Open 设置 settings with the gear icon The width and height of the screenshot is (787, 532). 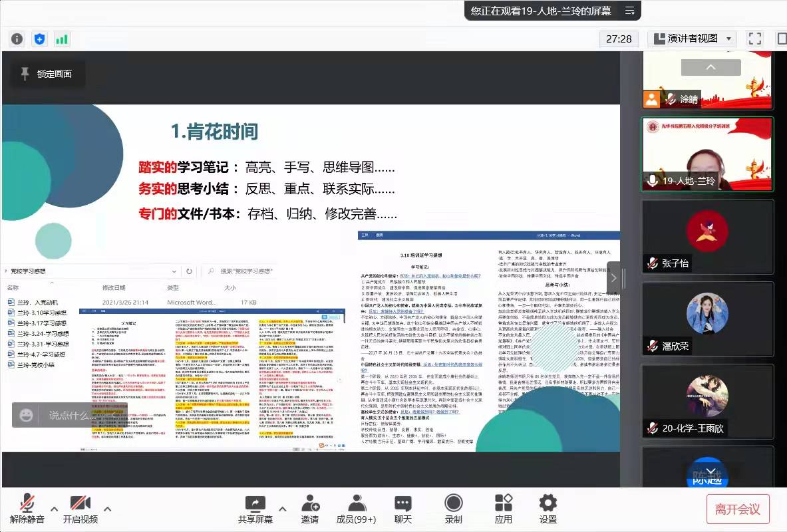(x=548, y=509)
